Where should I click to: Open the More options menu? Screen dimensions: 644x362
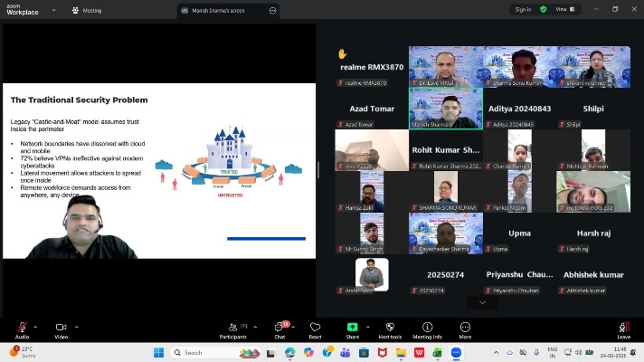point(465,328)
